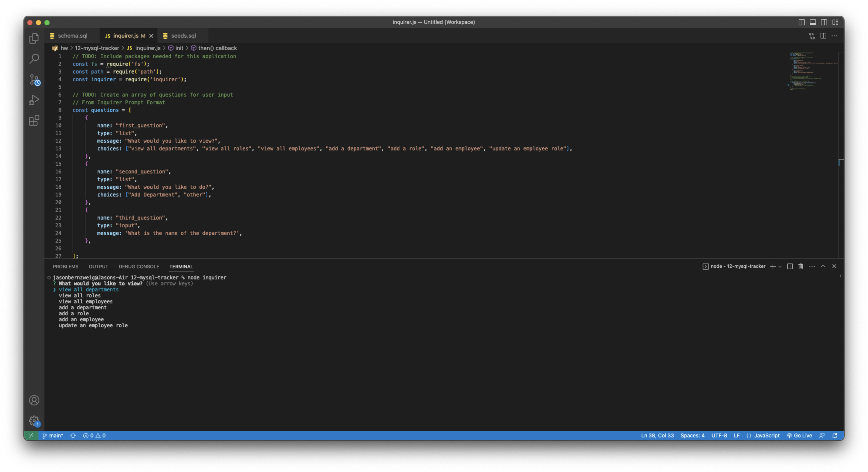Click Go Live in the status bar
Screen dimensions: 868x472
coord(800,435)
